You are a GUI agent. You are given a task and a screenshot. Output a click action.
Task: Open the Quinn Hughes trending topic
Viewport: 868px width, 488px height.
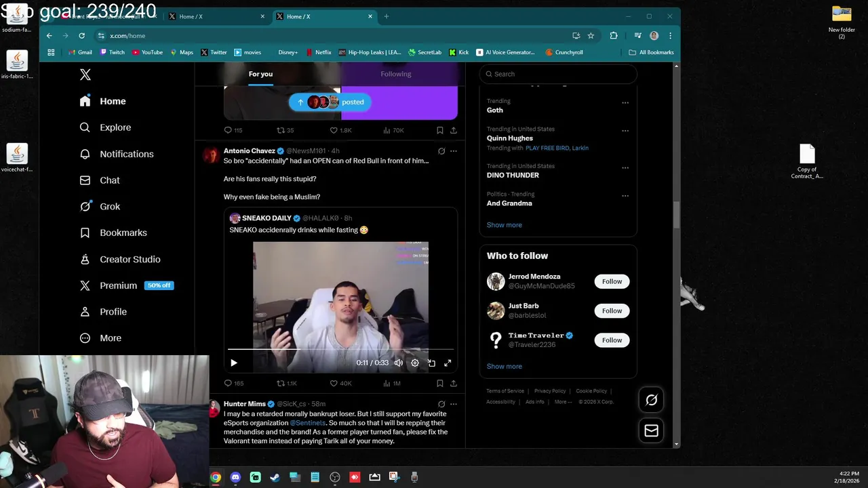pyautogui.click(x=510, y=138)
